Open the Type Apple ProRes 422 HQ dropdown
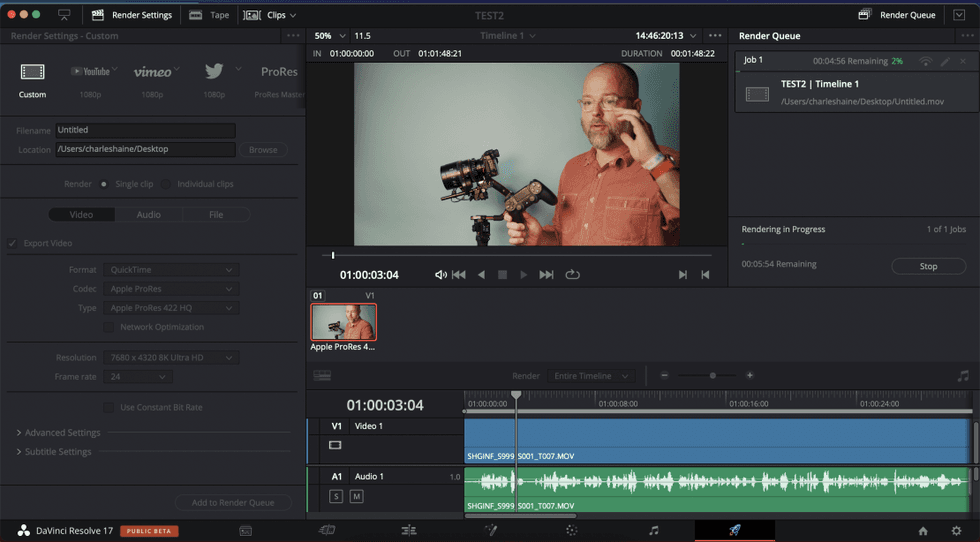Screen dimensions: 980x542 pyautogui.click(x=171, y=308)
